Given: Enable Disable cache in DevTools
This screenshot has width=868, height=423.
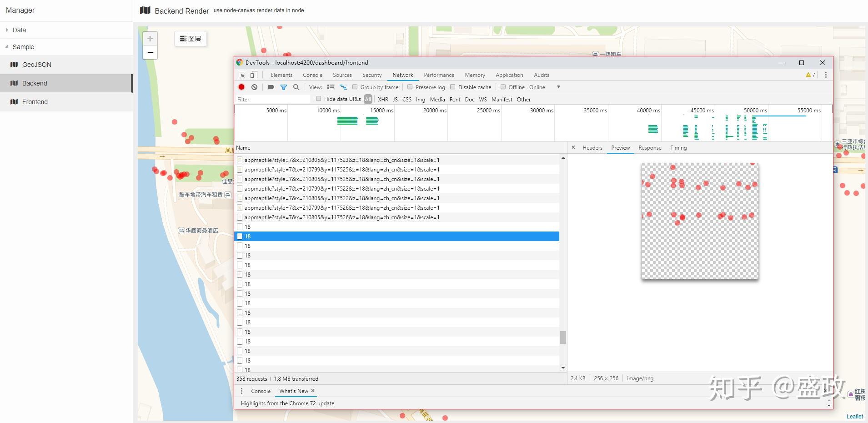Looking at the screenshot, I should click(x=453, y=87).
